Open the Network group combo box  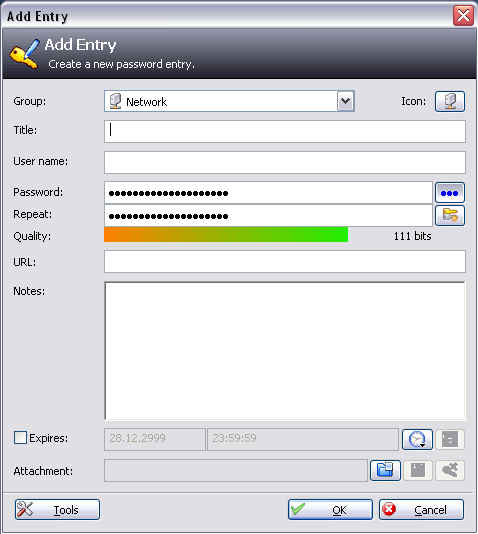click(229, 101)
